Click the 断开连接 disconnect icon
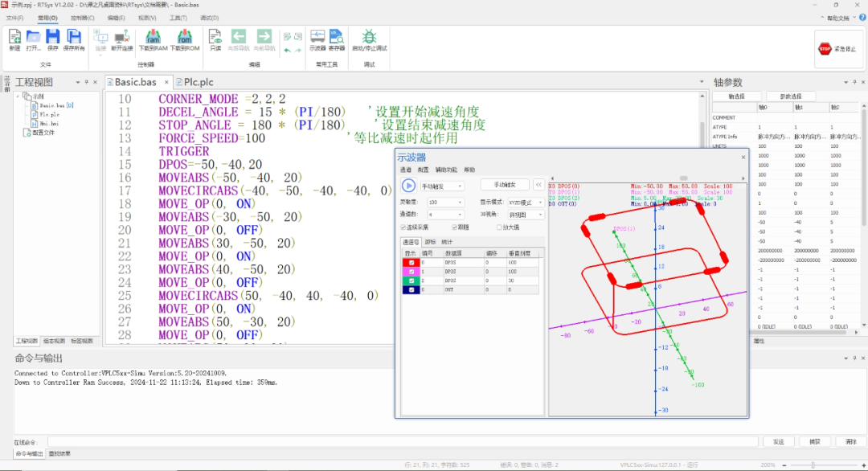 (x=121, y=37)
